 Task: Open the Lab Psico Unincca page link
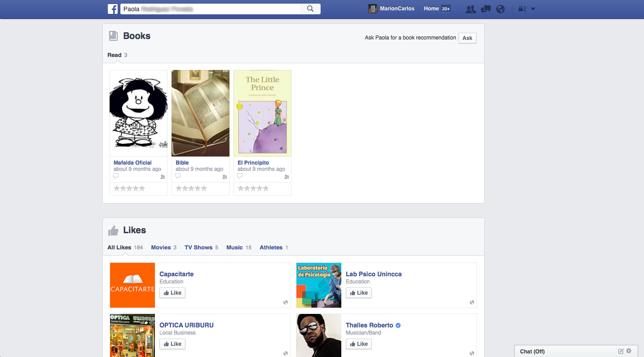click(374, 274)
